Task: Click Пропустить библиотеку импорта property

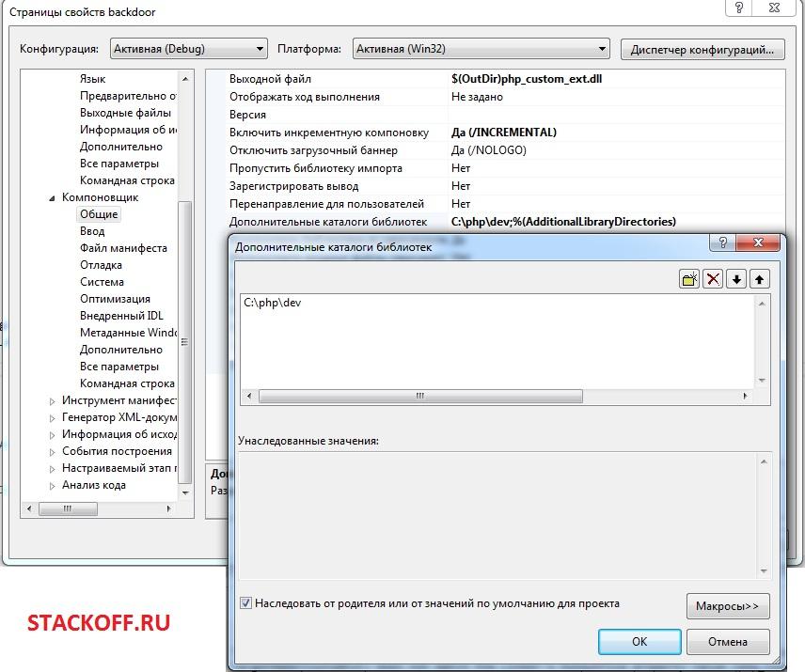Action: click(x=316, y=169)
